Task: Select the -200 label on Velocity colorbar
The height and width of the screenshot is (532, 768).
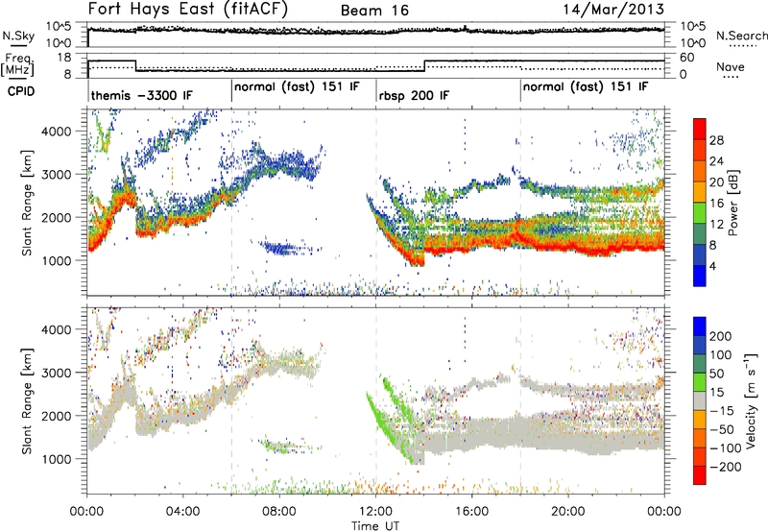Action: click(x=726, y=467)
